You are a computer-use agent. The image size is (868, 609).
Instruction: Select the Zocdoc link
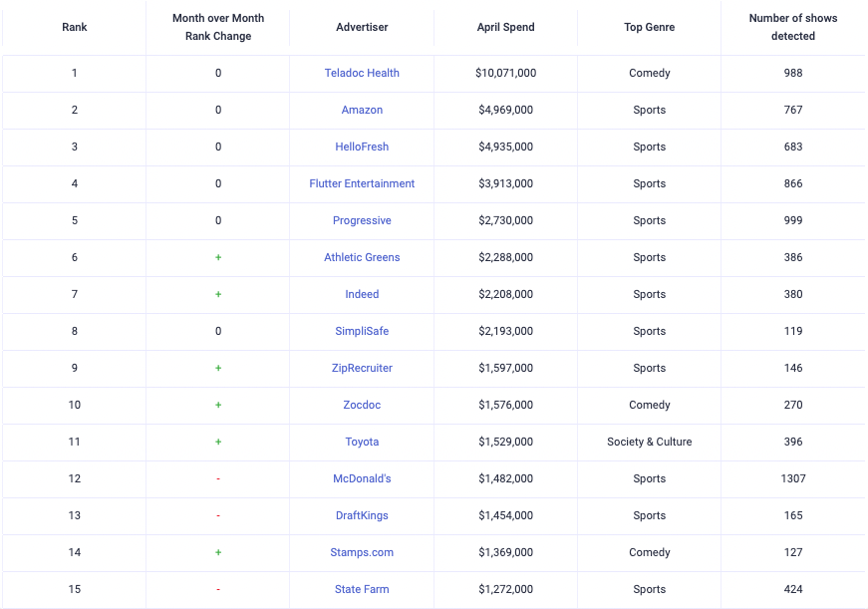362,405
